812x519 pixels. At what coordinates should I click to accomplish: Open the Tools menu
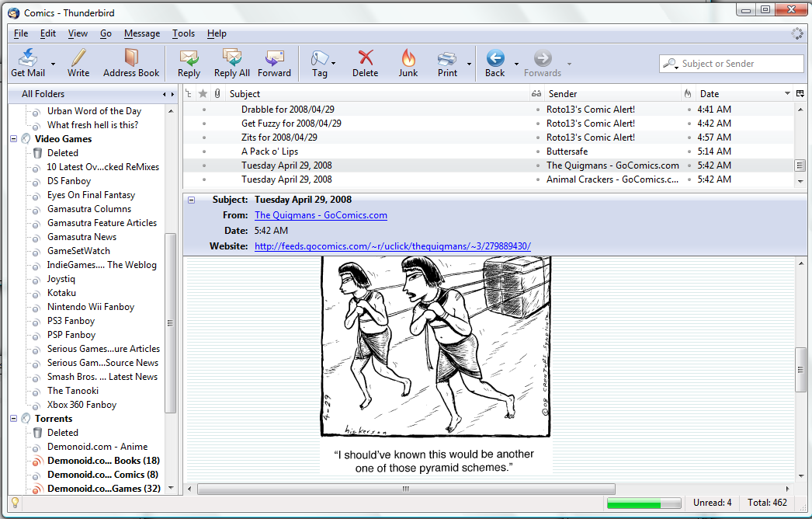tap(183, 33)
